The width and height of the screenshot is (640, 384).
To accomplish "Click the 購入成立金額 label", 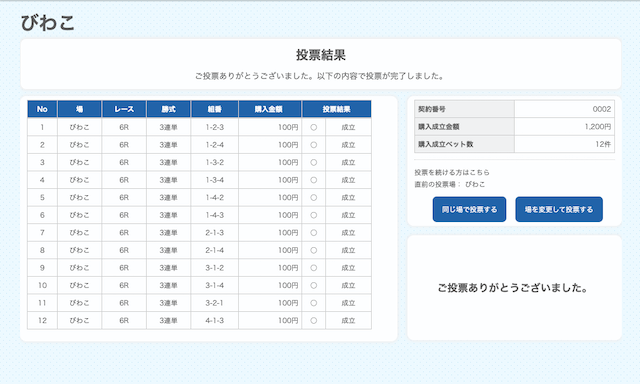I will [439, 127].
